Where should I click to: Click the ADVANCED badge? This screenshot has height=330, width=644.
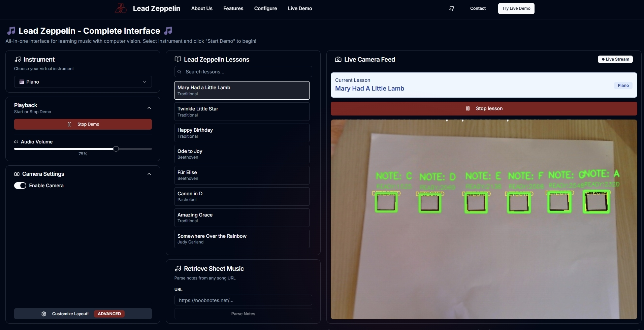[x=109, y=314]
